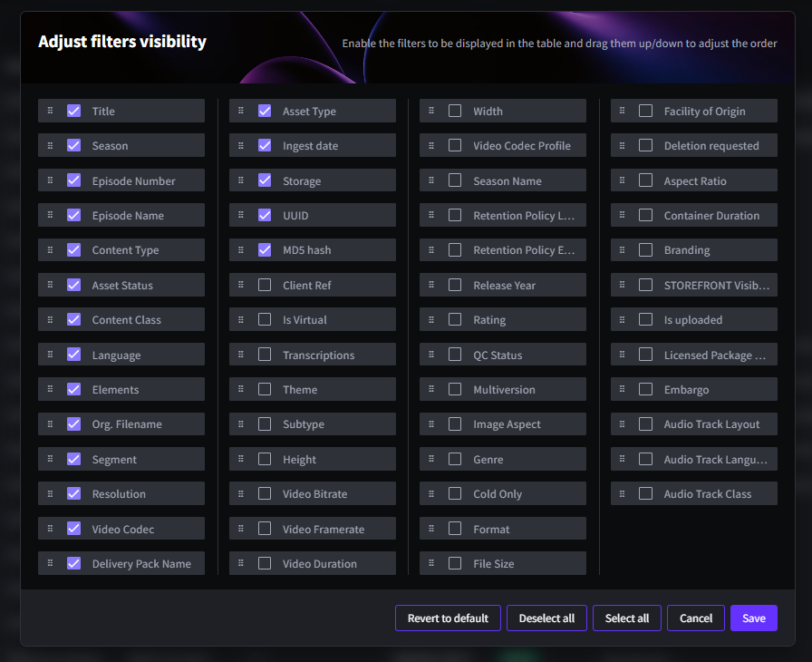Enable the Rating filter
Viewport: 812px width, 662px height.
[455, 319]
